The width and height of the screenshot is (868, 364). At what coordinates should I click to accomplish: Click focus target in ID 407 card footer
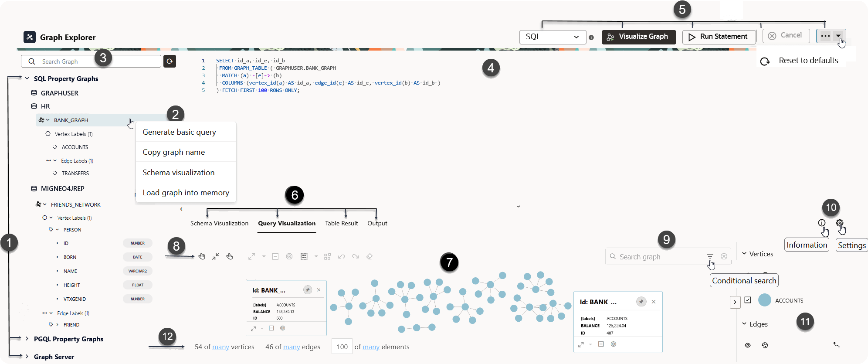[613, 344]
